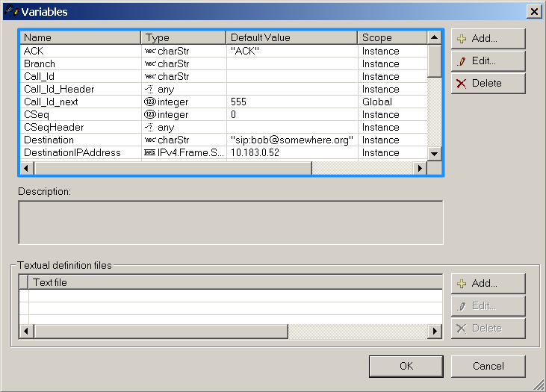Screen dimensions: 546x392
Task: Click right arrow of text file scrollbar
Action: (x=435, y=331)
